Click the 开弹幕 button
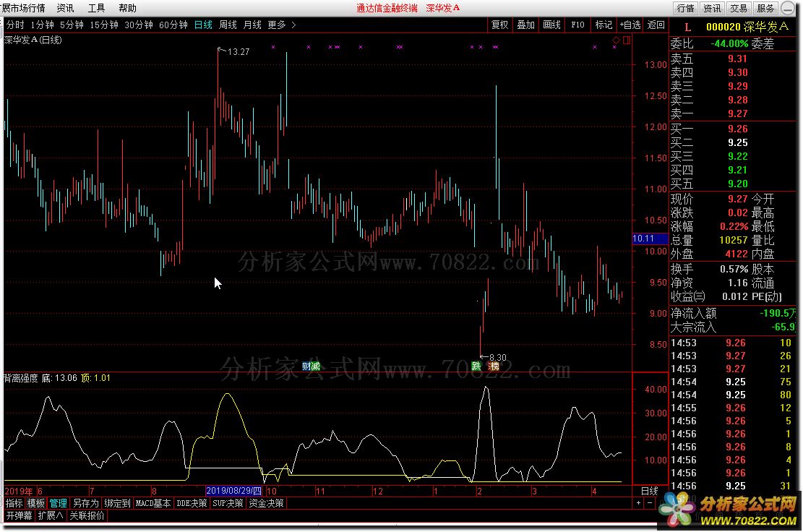 20,515
